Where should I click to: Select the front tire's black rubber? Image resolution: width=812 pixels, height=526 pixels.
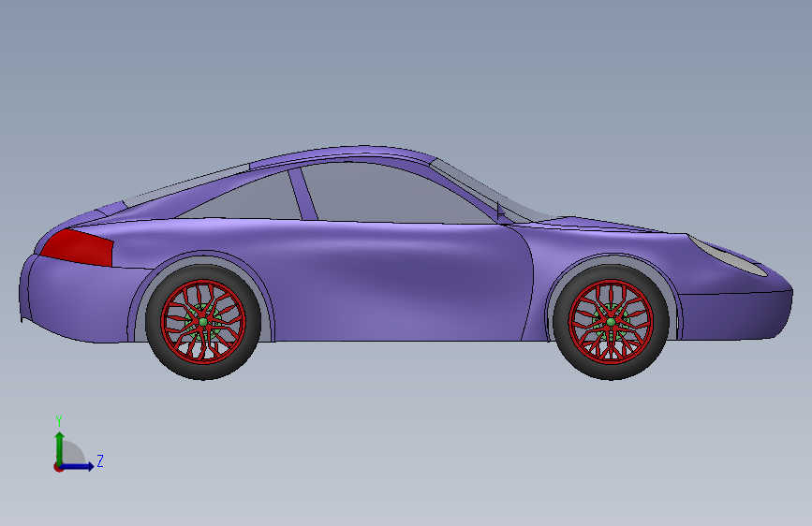611,373
